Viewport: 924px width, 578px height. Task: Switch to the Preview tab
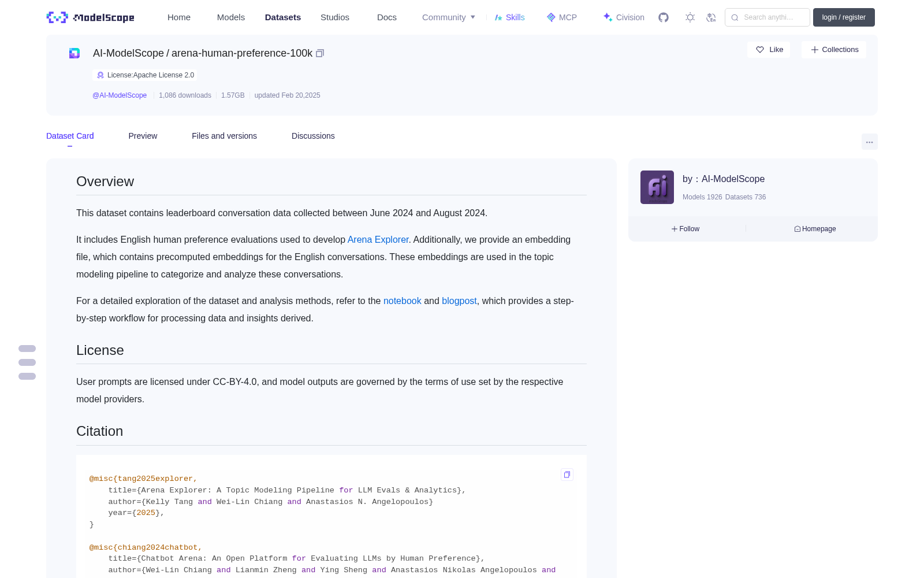[x=143, y=136]
